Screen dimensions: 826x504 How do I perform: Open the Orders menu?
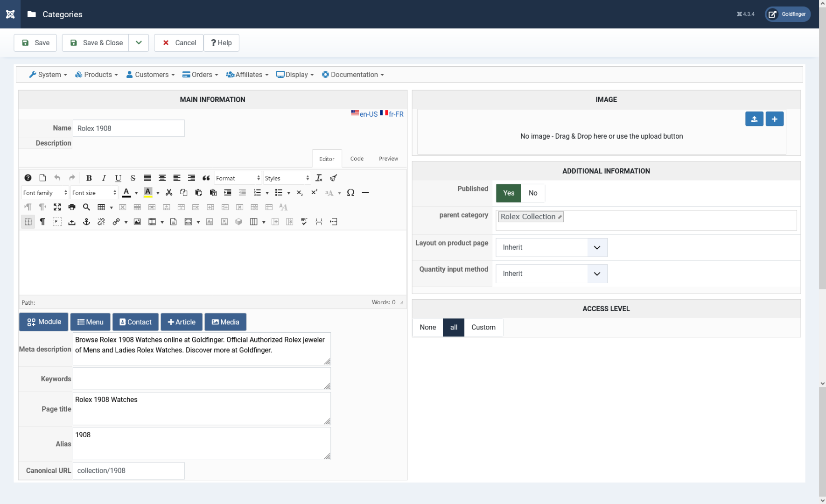pos(200,75)
